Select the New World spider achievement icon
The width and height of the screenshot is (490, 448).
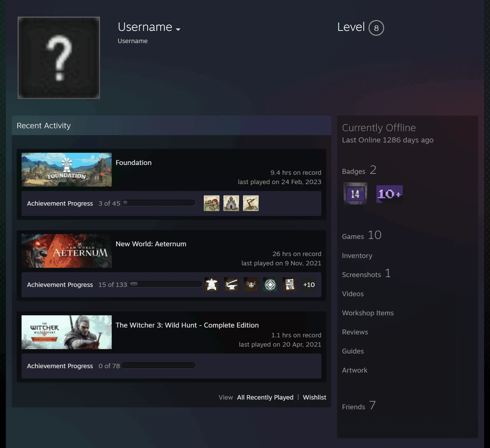point(251,284)
